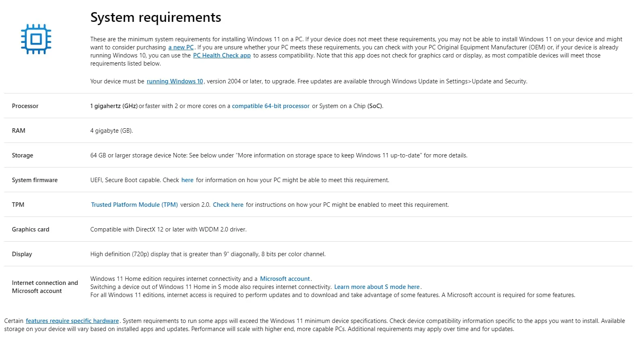Open the compatible 64-bit processor link
Viewport: 644px width, 346px height.
(271, 106)
